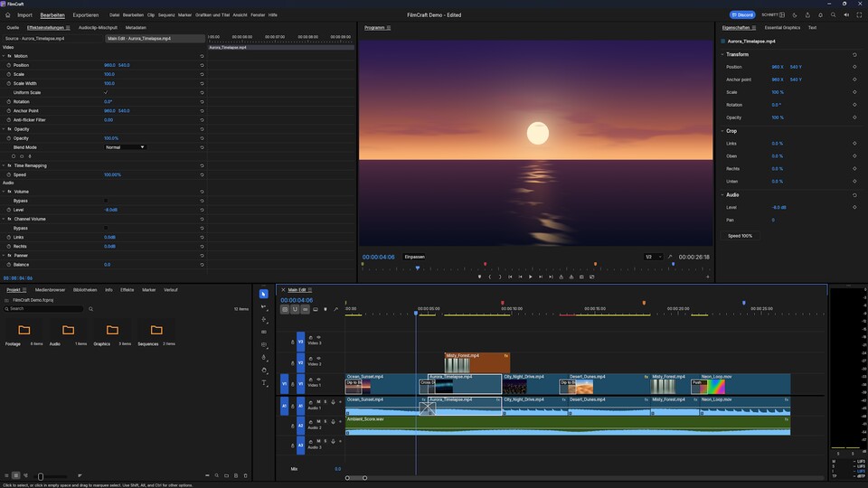Step back one frame
This screenshot has width=868, height=488.
520,277
